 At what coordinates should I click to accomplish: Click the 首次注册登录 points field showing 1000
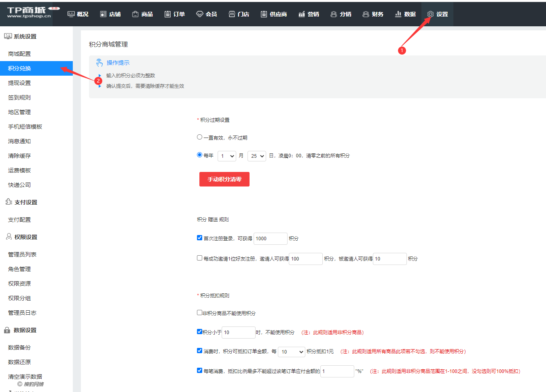270,239
